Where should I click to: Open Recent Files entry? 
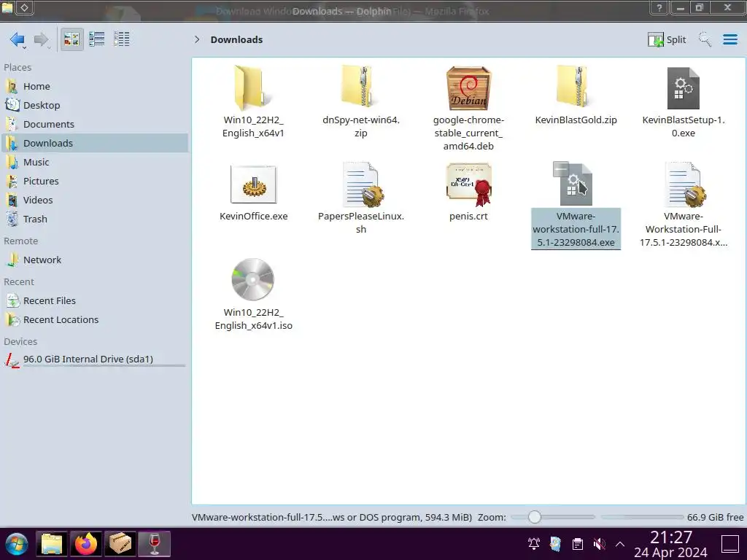coord(94,300)
